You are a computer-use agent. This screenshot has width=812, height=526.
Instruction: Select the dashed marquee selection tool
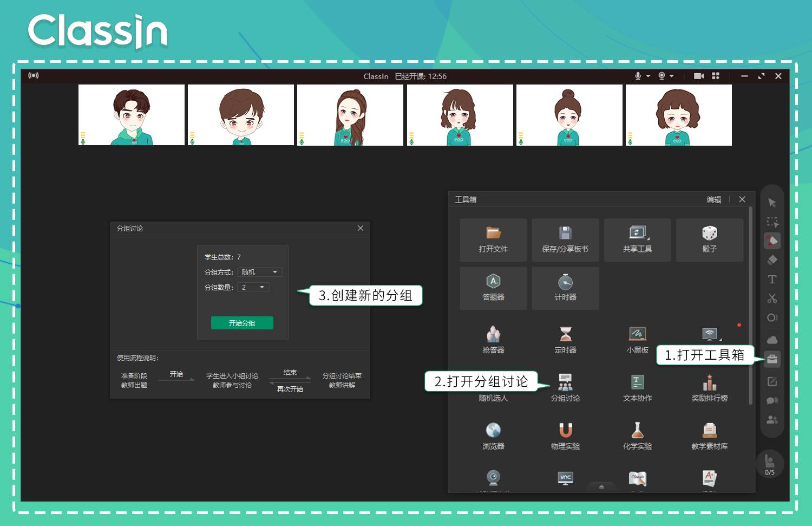[x=772, y=222]
